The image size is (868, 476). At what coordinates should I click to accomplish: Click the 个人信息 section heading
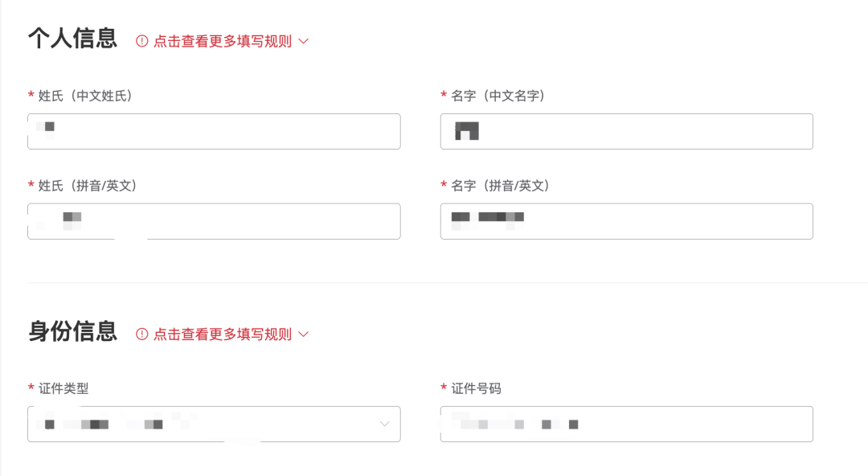pyautogui.click(x=72, y=36)
